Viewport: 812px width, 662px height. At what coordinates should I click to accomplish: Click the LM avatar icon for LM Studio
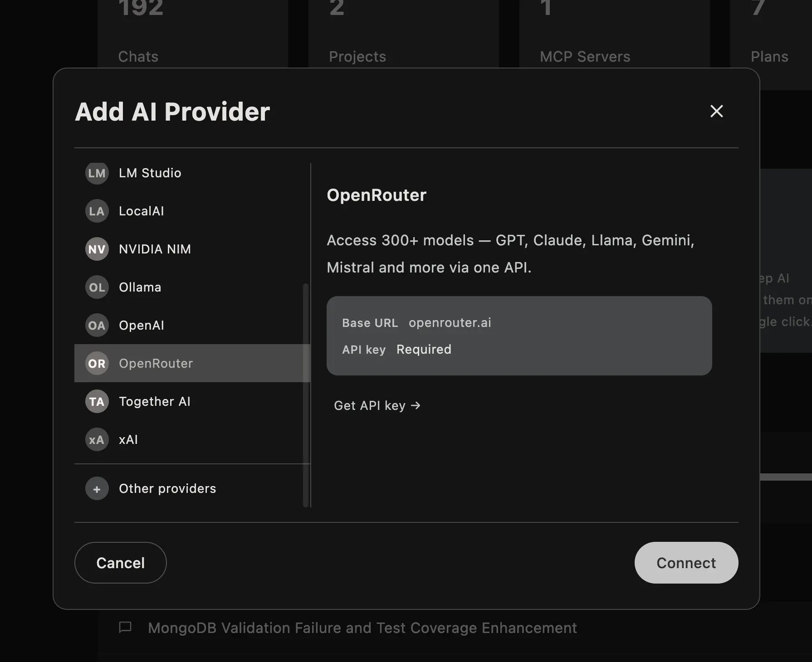click(x=97, y=173)
